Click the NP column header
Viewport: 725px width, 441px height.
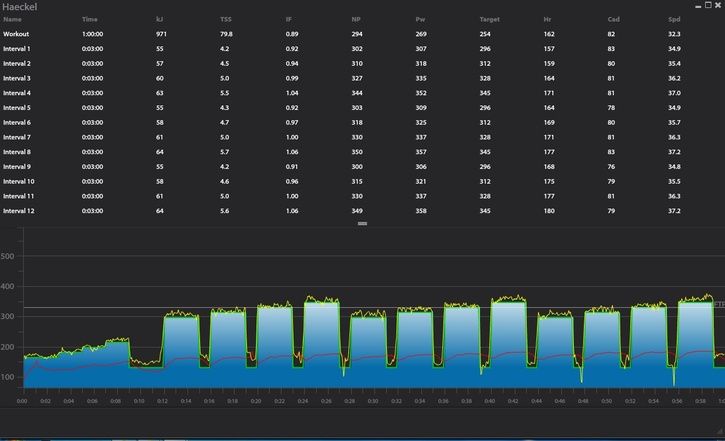357,19
